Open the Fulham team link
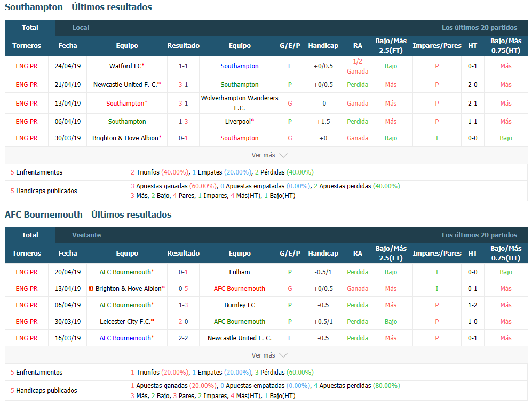The width and height of the screenshot is (532, 404). coord(240,272)
